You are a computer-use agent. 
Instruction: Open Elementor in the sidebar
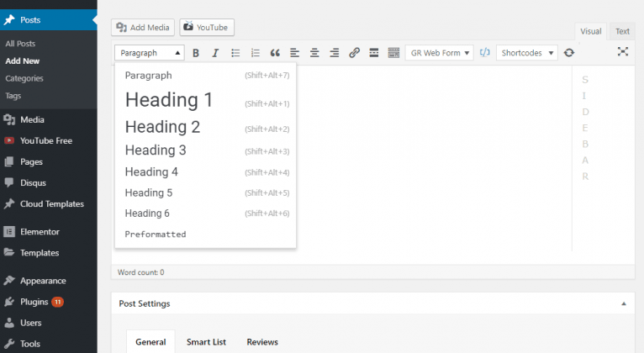(49, 231)
